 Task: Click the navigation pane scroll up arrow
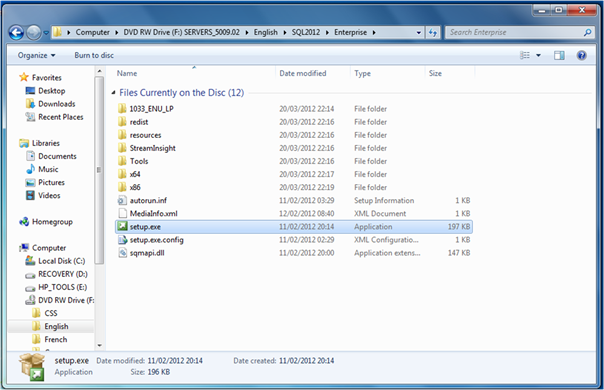pyautogui.click(x=99, y=71)
